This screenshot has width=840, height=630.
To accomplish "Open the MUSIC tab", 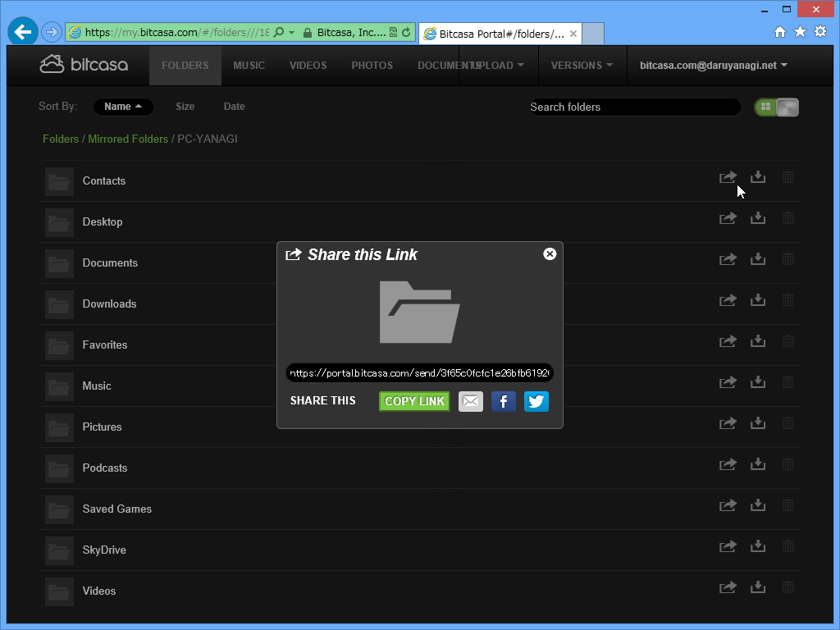I will point(249,66).
